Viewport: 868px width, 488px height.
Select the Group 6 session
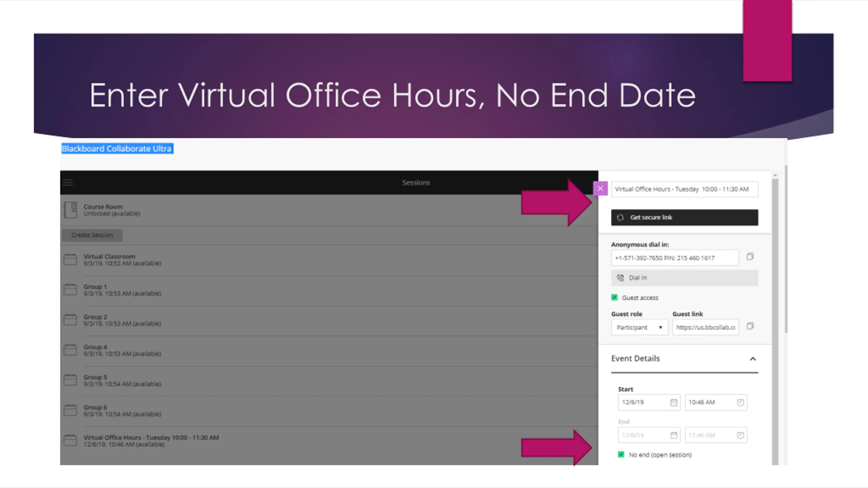pos(329,411)
